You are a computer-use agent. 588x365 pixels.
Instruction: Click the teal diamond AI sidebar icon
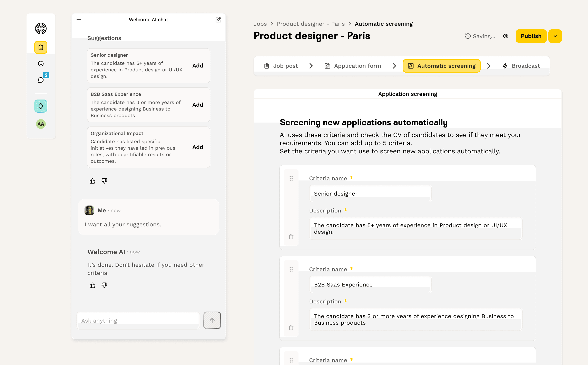click(41, 106)
